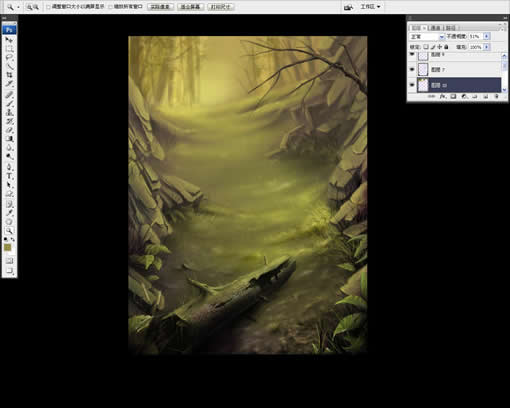
Task: Click the opacity value field
Action: click(x=475, y=36)
